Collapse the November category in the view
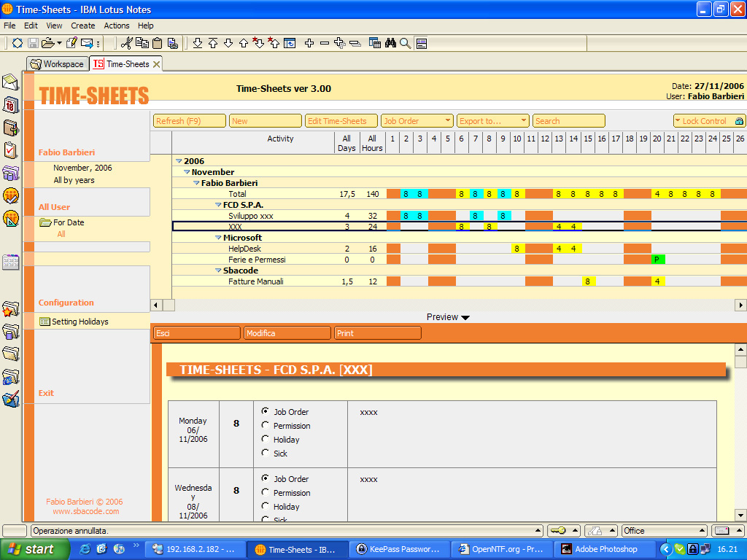Screen dimensions: 747x560 click(187, 172)
